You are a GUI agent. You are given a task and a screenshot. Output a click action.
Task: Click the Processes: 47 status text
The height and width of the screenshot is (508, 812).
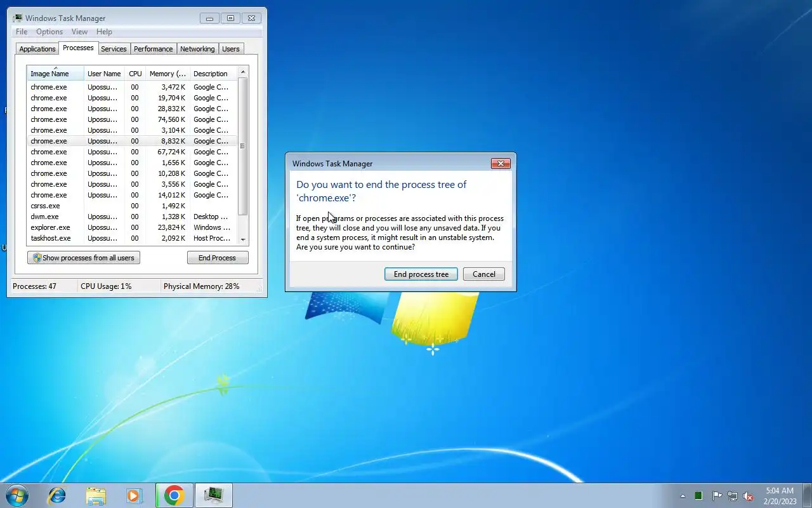pyautogui.click(x=34, y=286)
